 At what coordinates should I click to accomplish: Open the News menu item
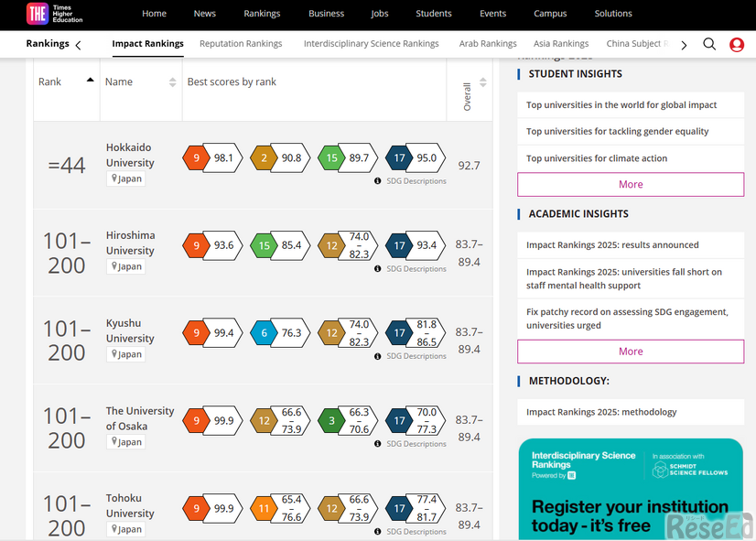tap(205, 14)
